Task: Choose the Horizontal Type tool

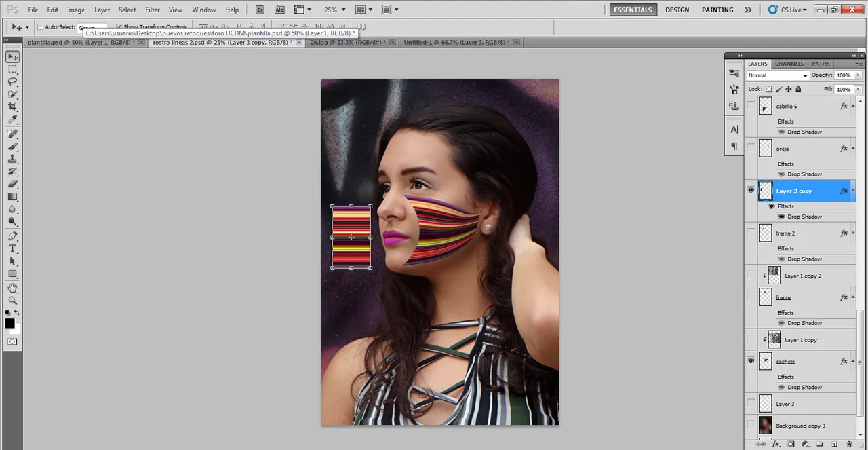Action: [12, 248]
